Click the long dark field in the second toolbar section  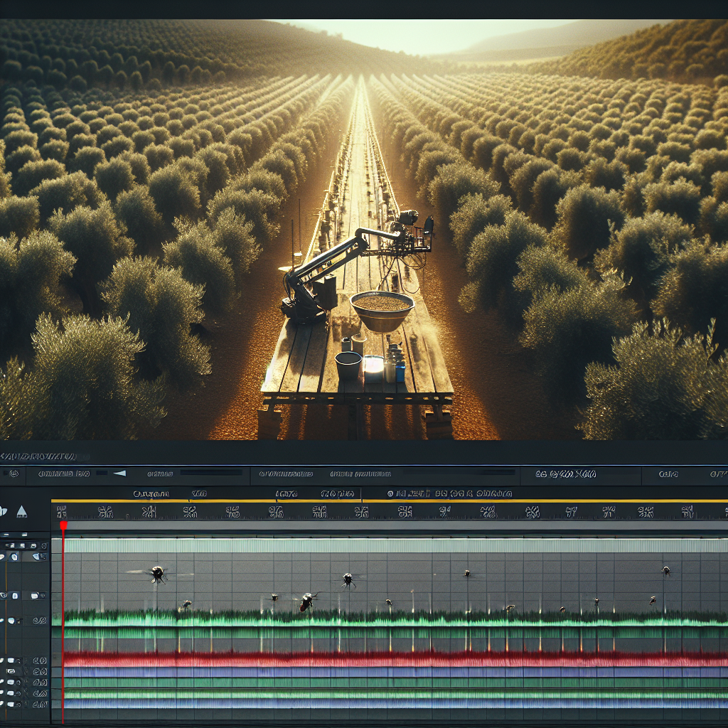coord(211,472)
